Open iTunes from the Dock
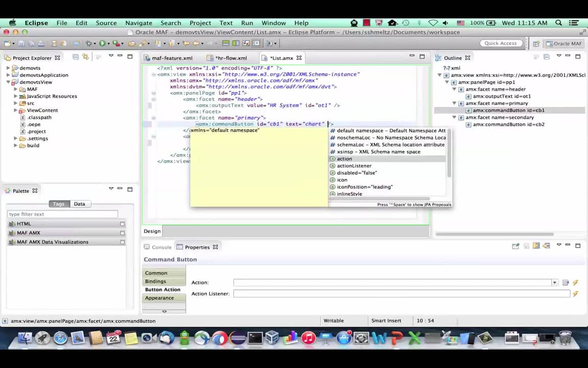 (x=308, y=338)
